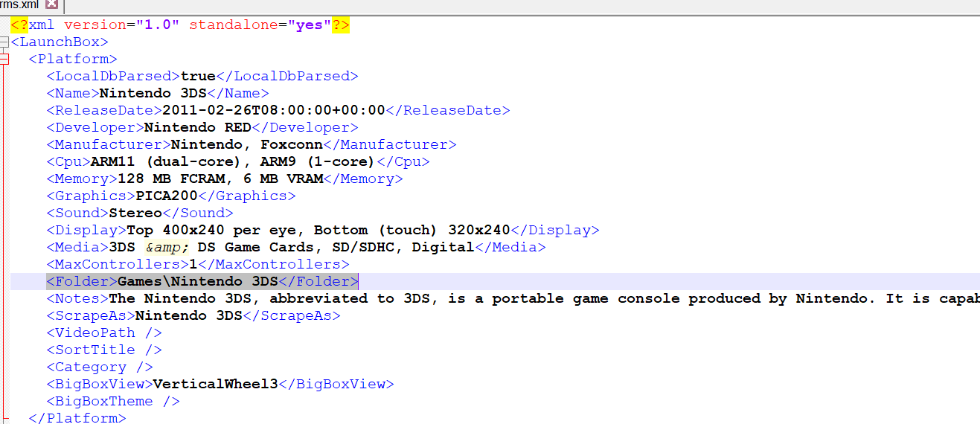The image size is (980, 424).
Task: Click the ReleaseDate value 2011-02-26T08:00:00+00:00
Action: coord(274,110)
